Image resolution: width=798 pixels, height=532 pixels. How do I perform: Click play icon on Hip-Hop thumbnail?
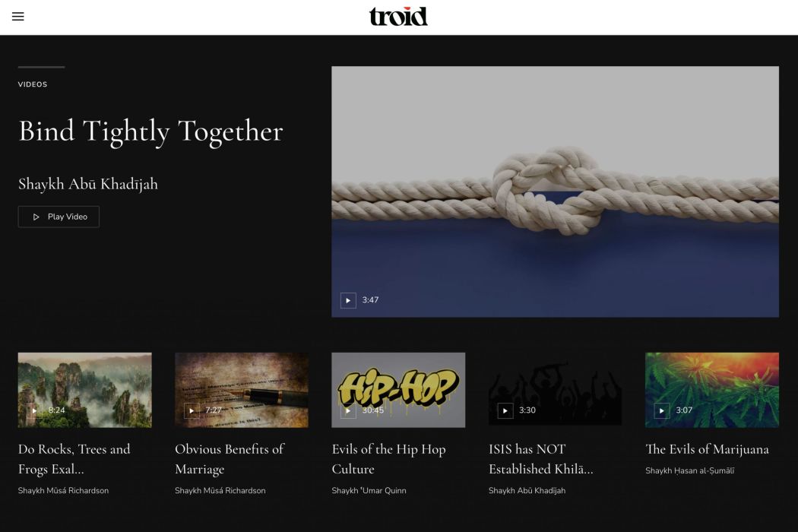tap(348, 410)
